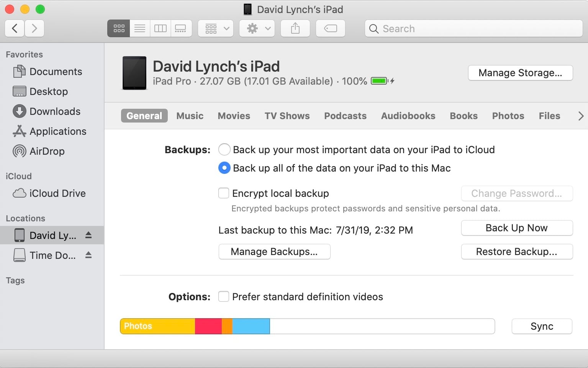Screen dimensions: 588x368
Task: Select backing up important data to iCloud
Action: point(224,149)
